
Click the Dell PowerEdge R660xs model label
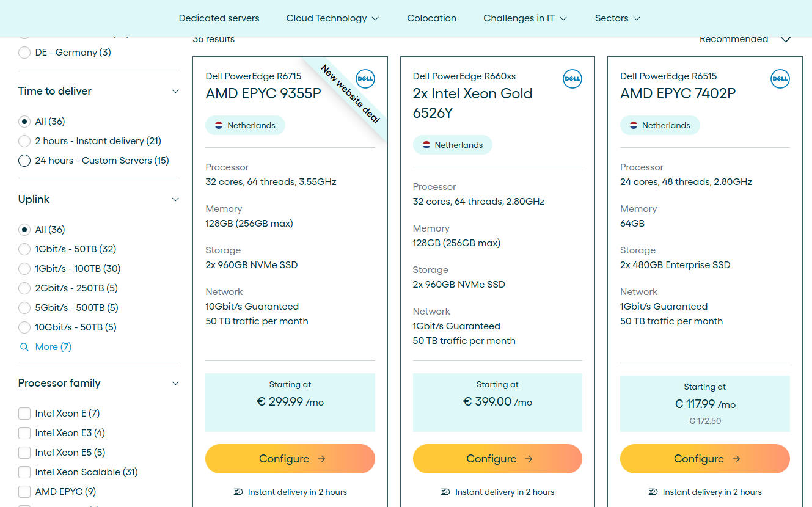(x=464, y=76)
